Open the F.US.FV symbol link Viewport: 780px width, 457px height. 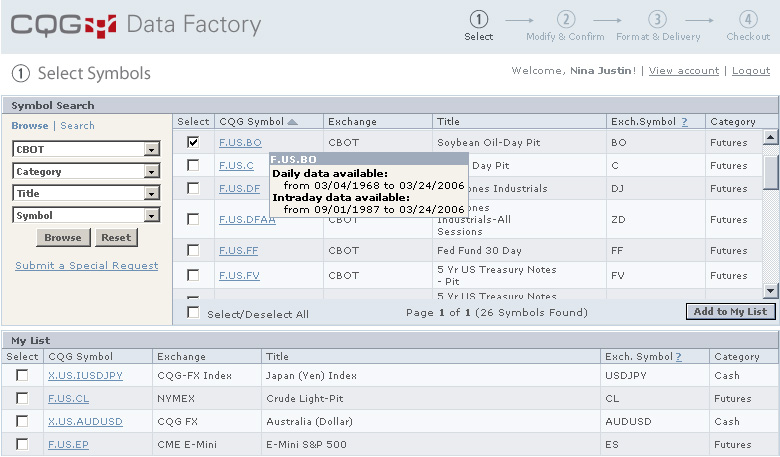tap(239, 275)
